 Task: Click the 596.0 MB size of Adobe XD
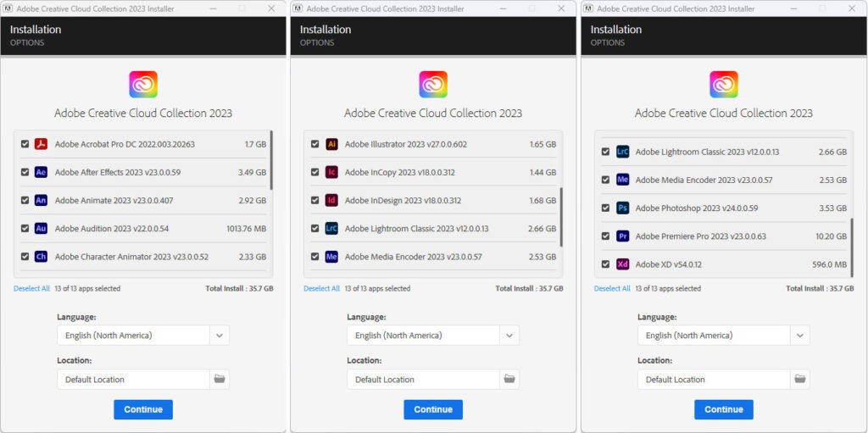(830, 264)
